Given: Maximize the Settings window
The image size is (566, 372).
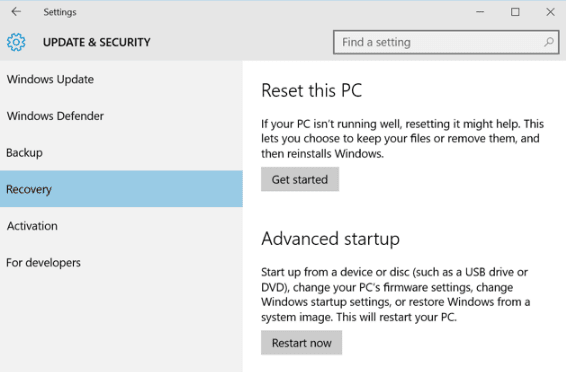Looking at the screenshot, I should (515, 12).
